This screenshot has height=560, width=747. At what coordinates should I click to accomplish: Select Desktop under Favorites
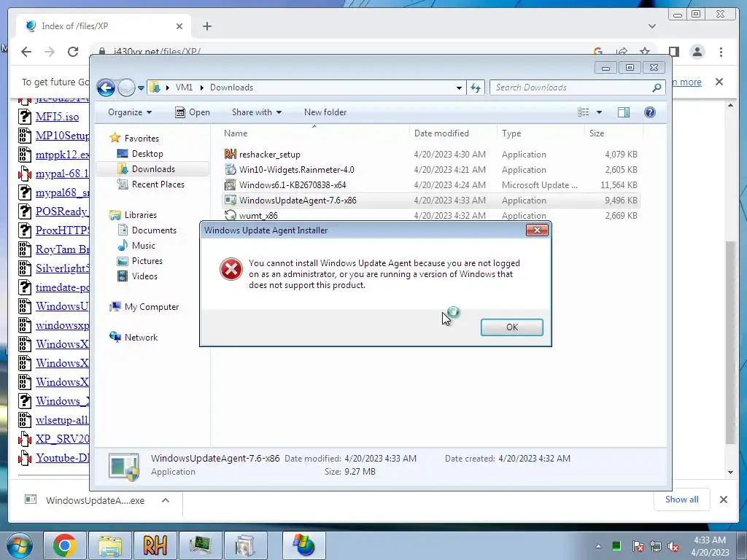point(147,154)
